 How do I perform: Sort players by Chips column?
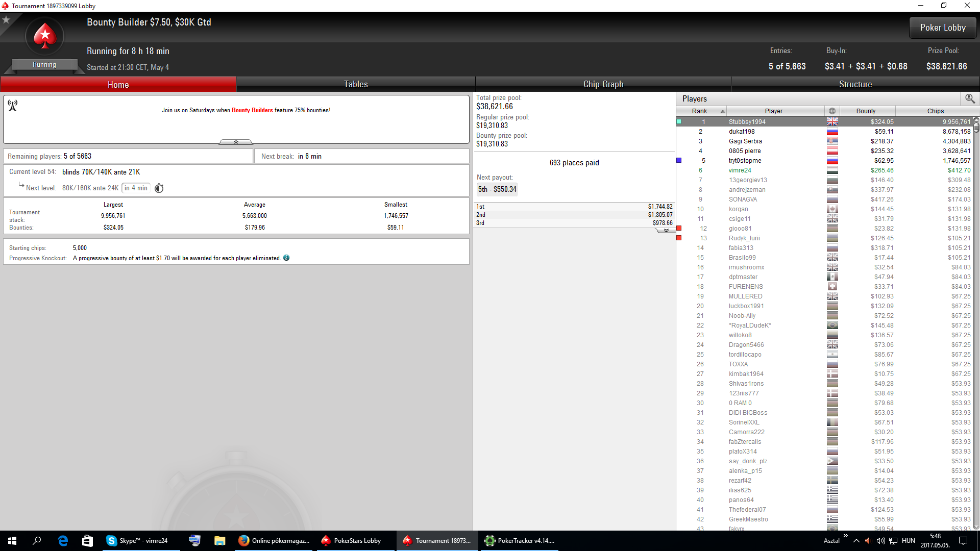[x=935, y=111]
